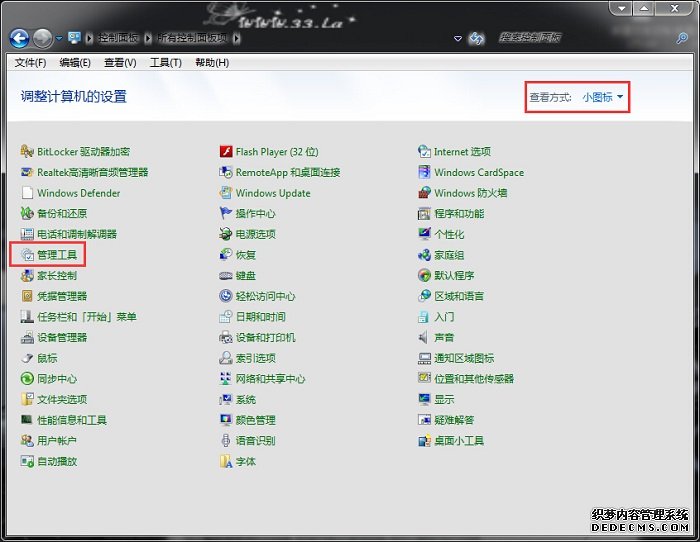Open the 文件(F) menu
This screenshot has height=542, width=700.
tap(30, 63)
